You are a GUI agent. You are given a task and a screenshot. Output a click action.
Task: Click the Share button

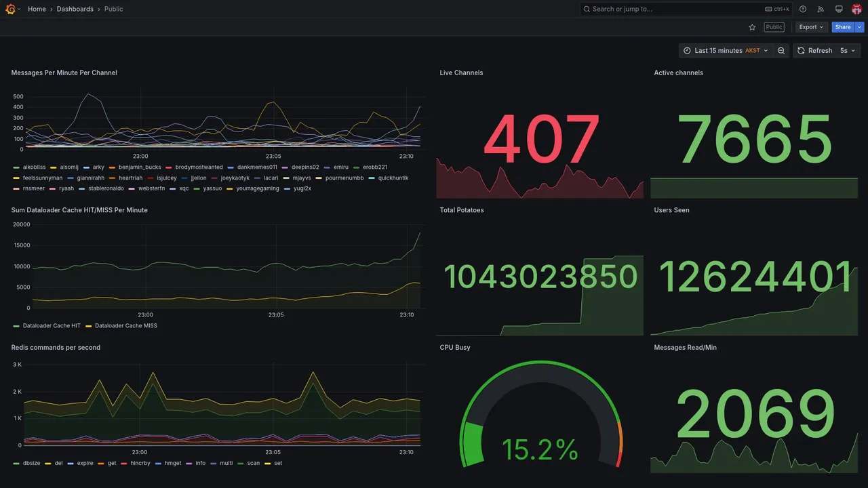point(843,27)
